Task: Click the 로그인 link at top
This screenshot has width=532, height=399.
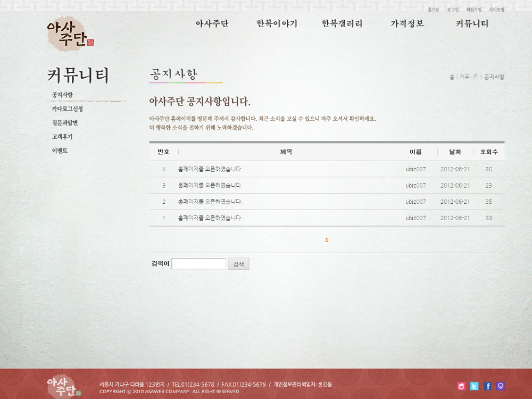Action: pos(453,10)
